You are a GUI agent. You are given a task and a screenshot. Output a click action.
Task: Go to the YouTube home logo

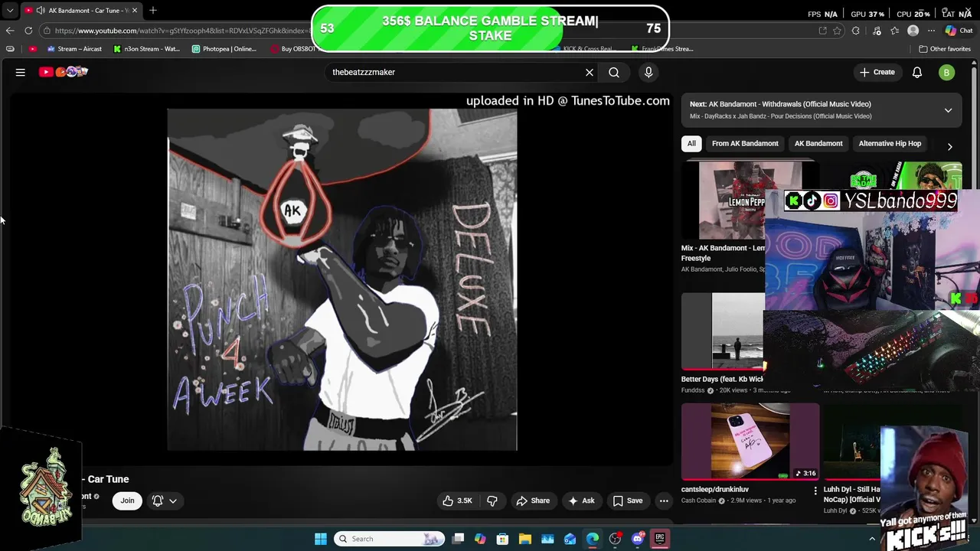(x=64, y=72)
